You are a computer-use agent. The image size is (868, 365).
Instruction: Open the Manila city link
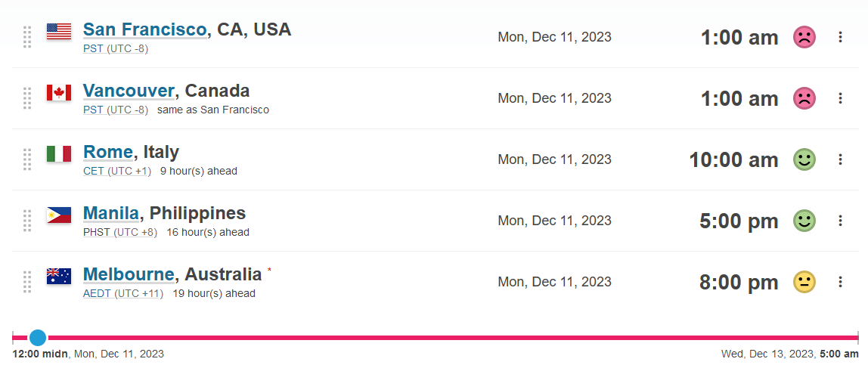coord(110,213)
